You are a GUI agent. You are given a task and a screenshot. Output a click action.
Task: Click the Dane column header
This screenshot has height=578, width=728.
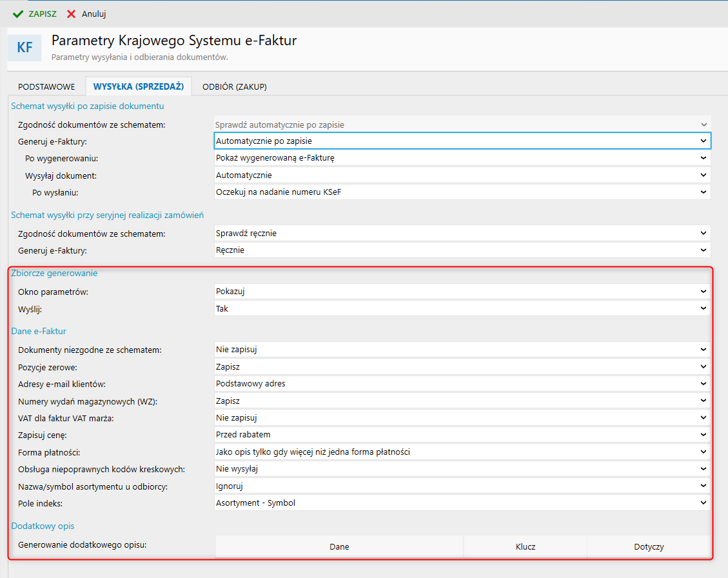339,547
